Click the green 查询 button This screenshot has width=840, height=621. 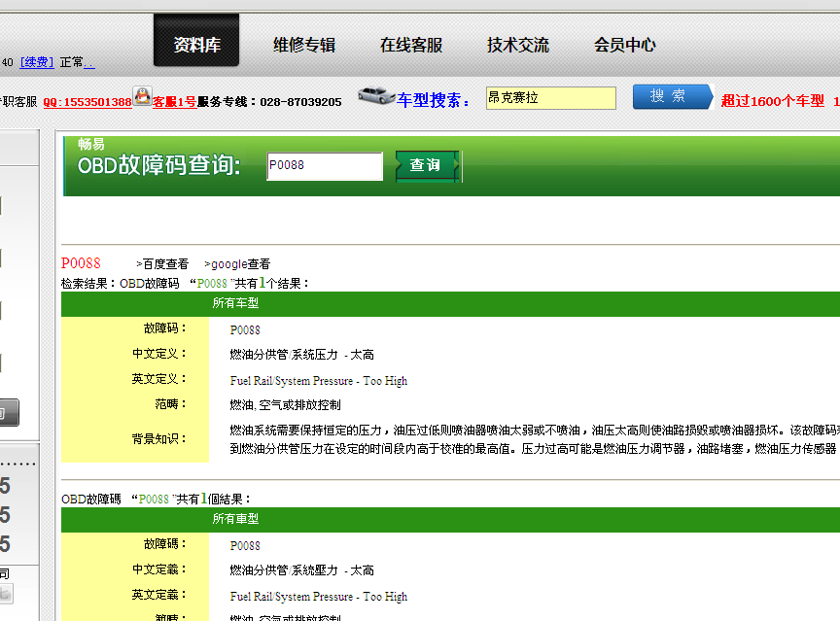pyautogui.click(x=427, y=166)
